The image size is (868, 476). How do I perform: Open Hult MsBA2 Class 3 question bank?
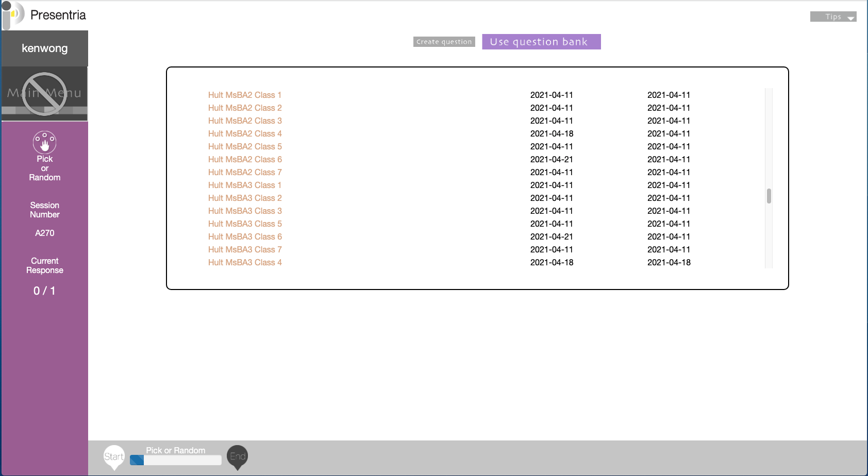point(245,121)
